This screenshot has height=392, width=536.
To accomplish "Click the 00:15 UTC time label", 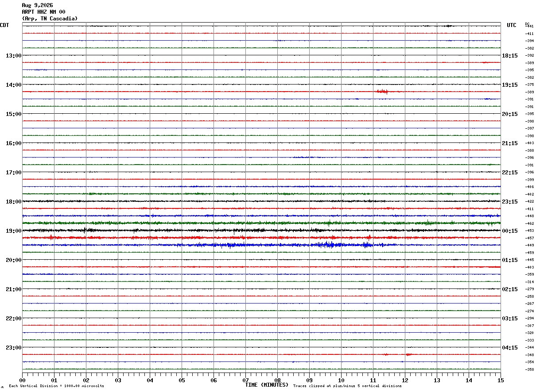I will [x=510, y=231].
